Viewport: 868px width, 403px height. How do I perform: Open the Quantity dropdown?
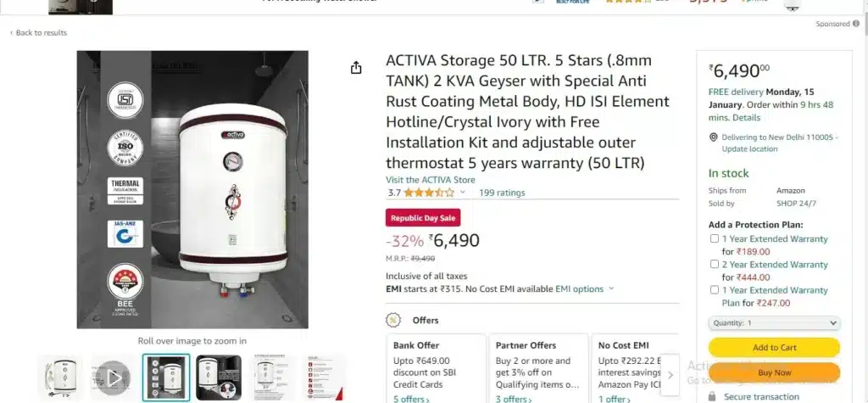click(x=774, y=323)
